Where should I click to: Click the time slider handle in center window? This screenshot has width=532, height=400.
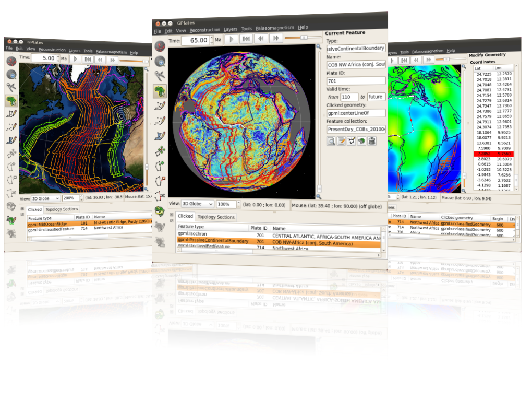point(304,38)
